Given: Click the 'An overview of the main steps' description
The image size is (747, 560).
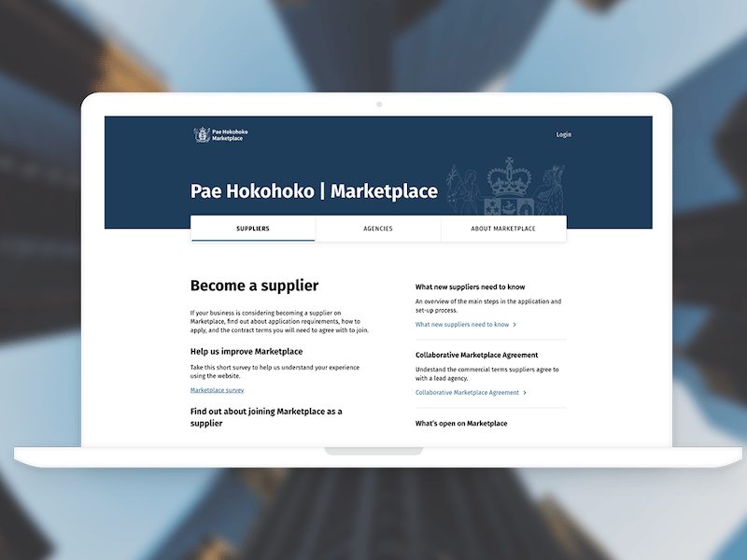Looking at the screenshot, I should [488, 306].
